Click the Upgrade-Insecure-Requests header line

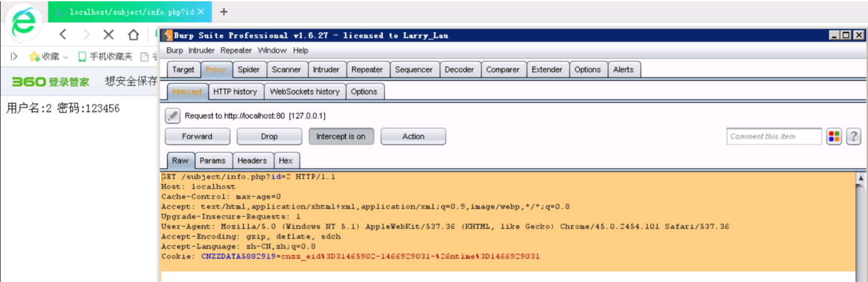[x=231, y=217]
